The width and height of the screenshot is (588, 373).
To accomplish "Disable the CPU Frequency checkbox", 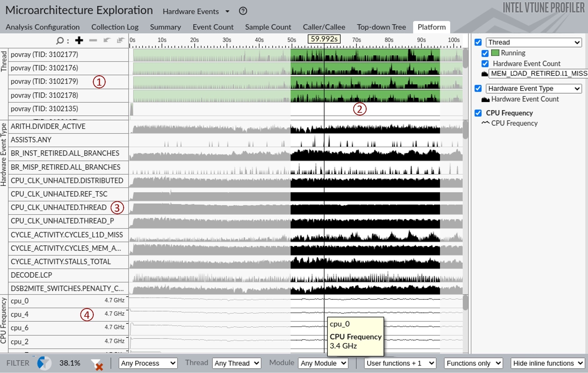I will [x=478, y=113].
